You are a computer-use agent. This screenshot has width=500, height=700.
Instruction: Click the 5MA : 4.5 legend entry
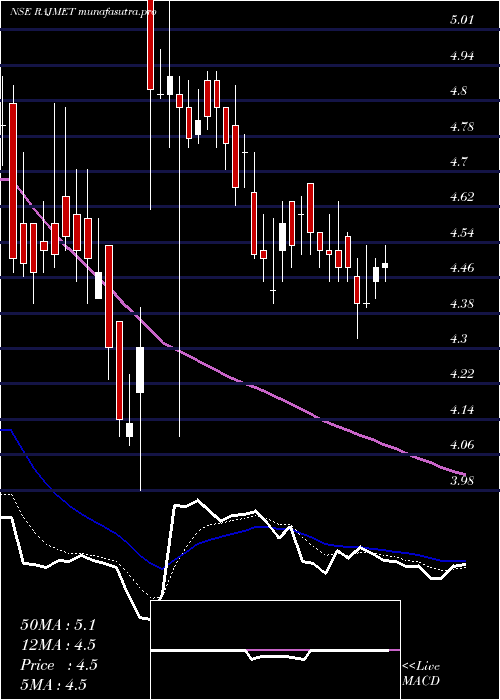pos(54,685)
